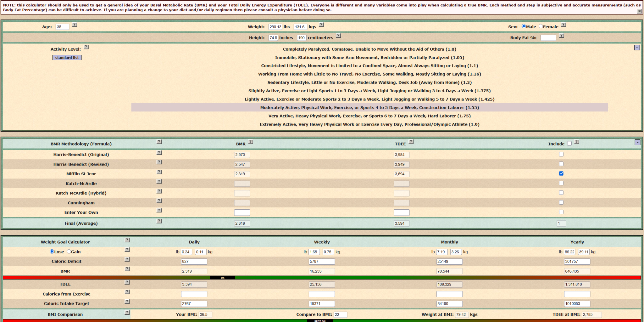The height and width of the screenshot is (322, 644).
Task: Close the NOTE disclaimer banner
Action: [x=639, y=11]
